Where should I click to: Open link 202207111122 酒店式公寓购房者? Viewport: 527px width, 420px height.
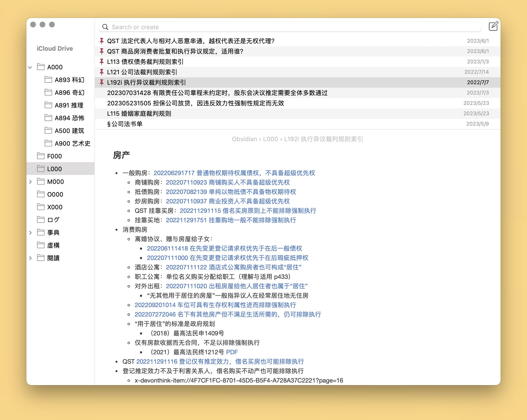point(234,267)
